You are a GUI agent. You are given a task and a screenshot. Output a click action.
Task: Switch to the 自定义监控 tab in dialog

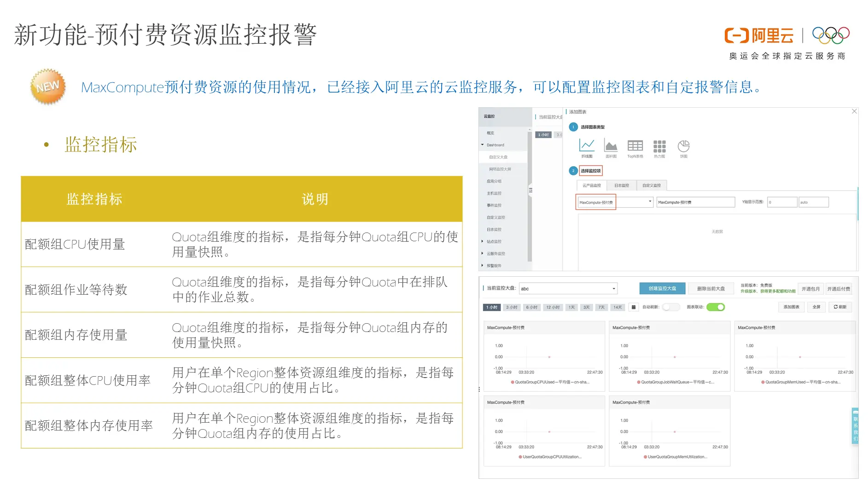(652, 185)
